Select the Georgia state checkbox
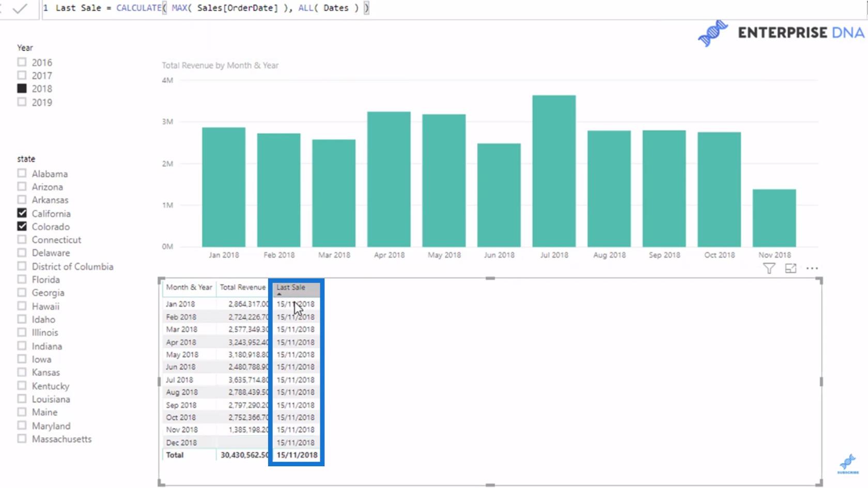Image resolution: width=868 pixels, height=488 pixels. 22,292
